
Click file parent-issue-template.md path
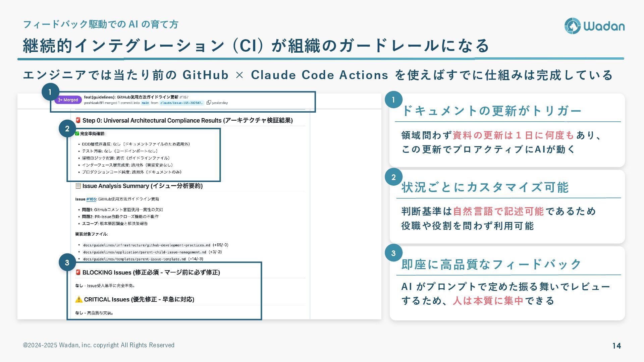pyautogui.click(x=134, y=259)
